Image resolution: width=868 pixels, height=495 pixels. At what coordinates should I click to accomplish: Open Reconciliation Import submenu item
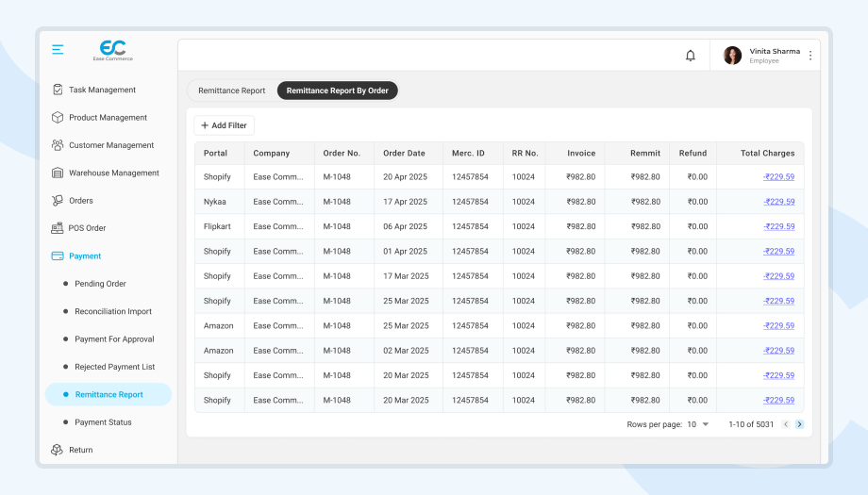(x=113, y=311)
